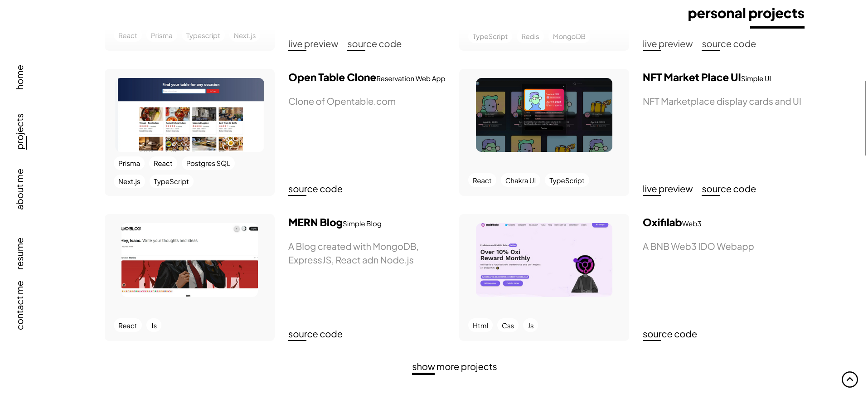Open source code for Open Table Clone
Screen dimensions: 868x404
coord(315,190)
